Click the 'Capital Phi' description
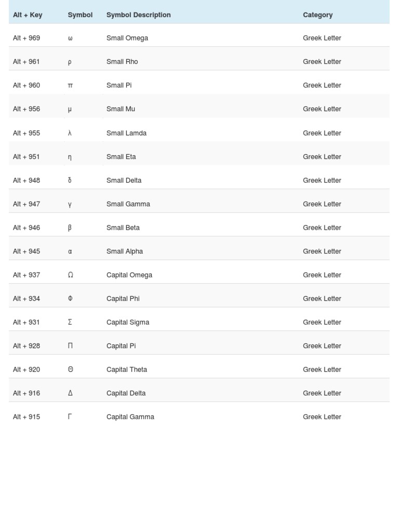Screen dimensions: 399x532 [123, 299]
